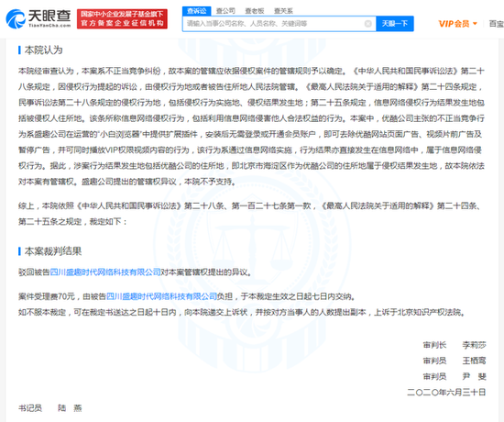Expand the VIP会员 dropdown arrow

pyautogui.click(x=475, y=24)
